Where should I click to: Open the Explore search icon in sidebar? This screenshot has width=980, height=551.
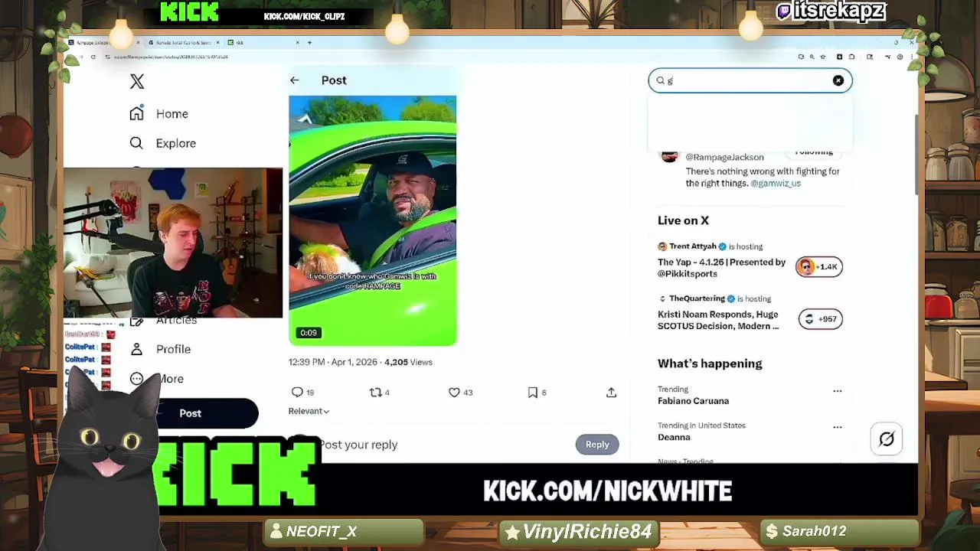coord(136,143)
